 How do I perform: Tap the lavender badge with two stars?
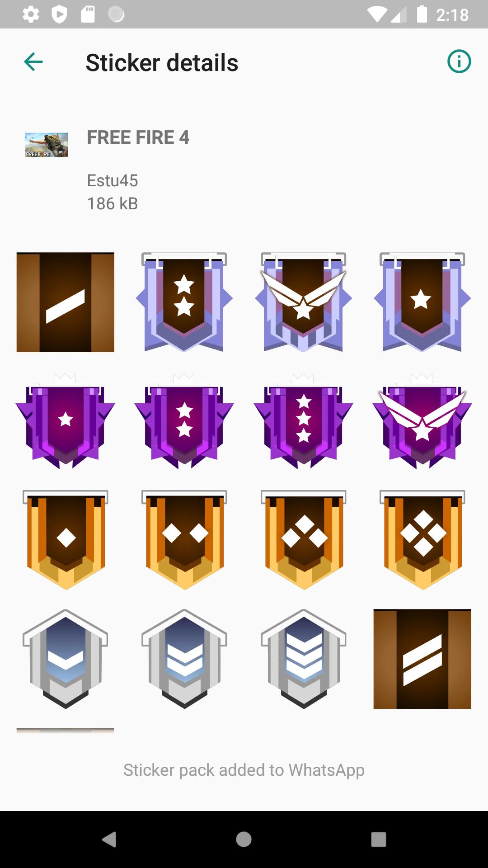point(184,302)
